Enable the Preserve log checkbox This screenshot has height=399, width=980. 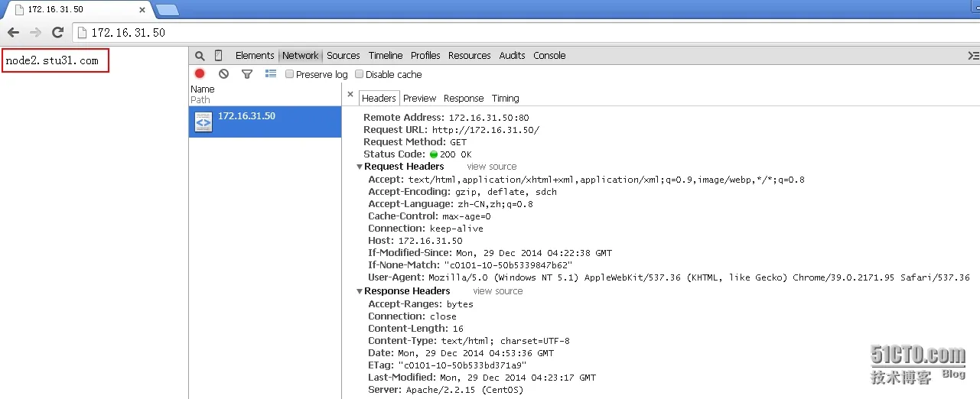click(x=290, y=75)
